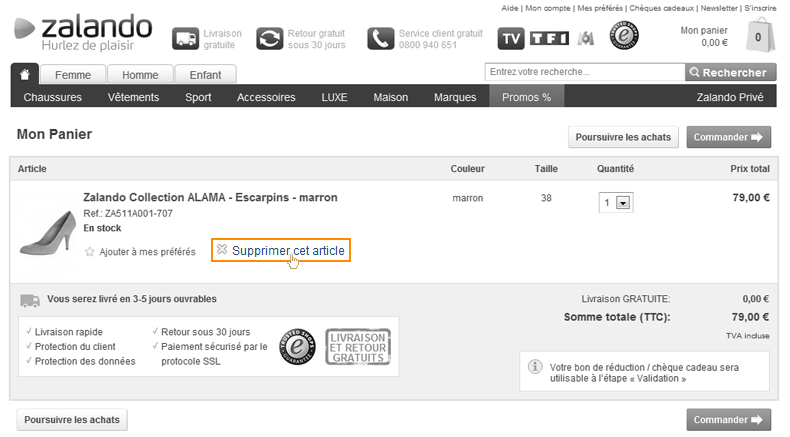Click the shoe product thumbnail
Image resolution: width=790 pixels, height=437 pixels.
pos(48,233)
